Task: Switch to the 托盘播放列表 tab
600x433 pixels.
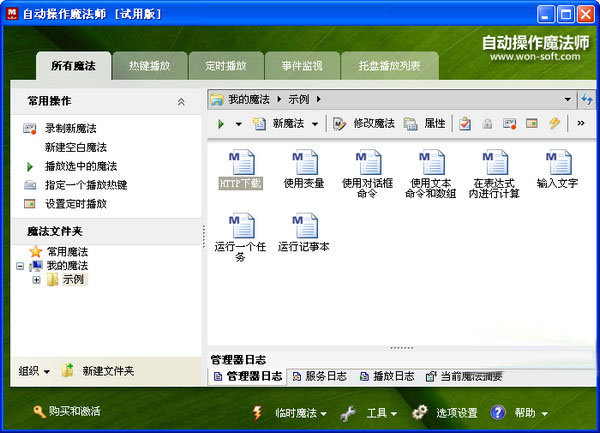Action: [x=390, y=66]
